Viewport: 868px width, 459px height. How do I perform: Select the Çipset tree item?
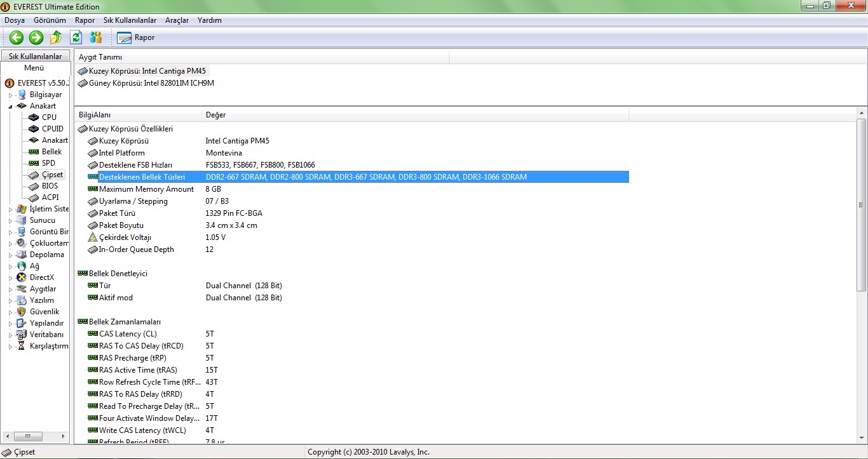click(53, 175)
